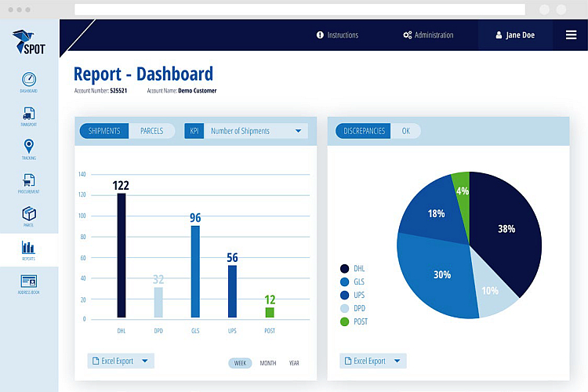Screen dimensions: 588x392
Task: Open the Address Book icon
Action: pos(29,281)
